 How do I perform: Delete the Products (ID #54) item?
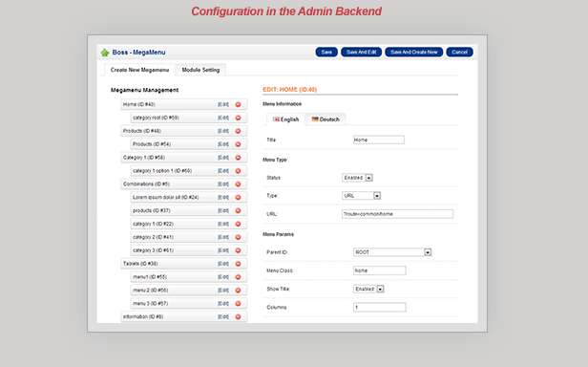coord(238,144)
